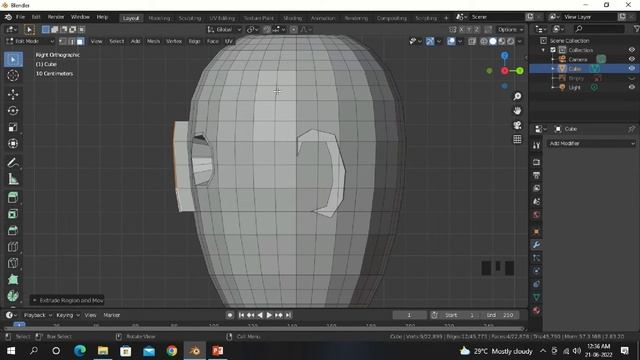Open Modifier properties wrench tab
640x360 pixels.
(x=536, y=244)
